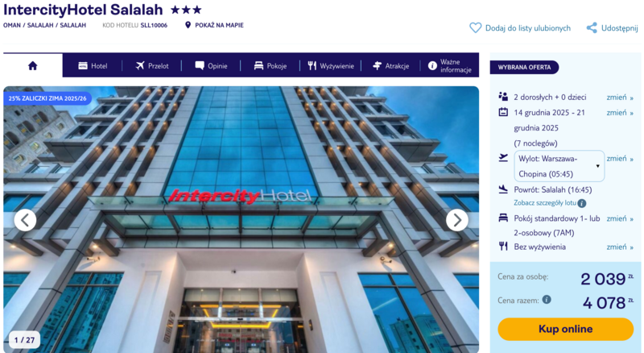Click info icon next to Zobacz szczegóły lotu
The image size is (644, 353).
581,203
